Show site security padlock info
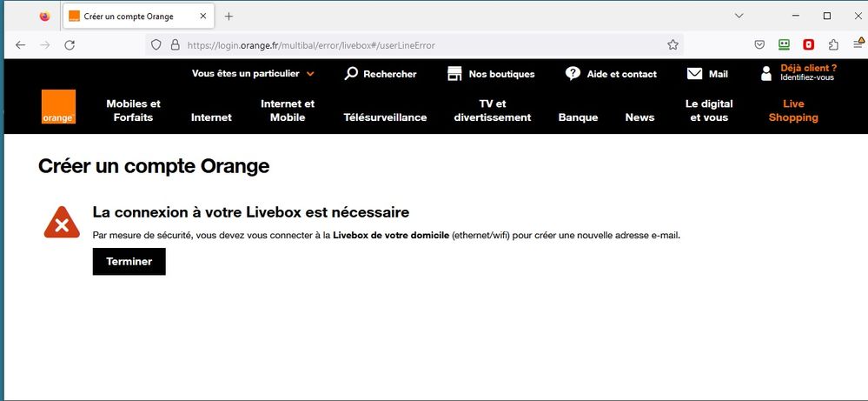 coord(175,45)
